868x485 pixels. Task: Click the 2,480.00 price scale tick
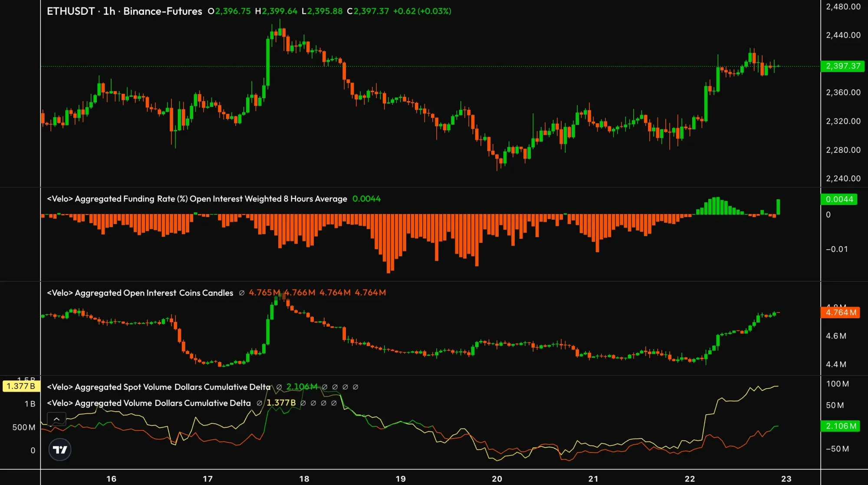coord(843,7)
